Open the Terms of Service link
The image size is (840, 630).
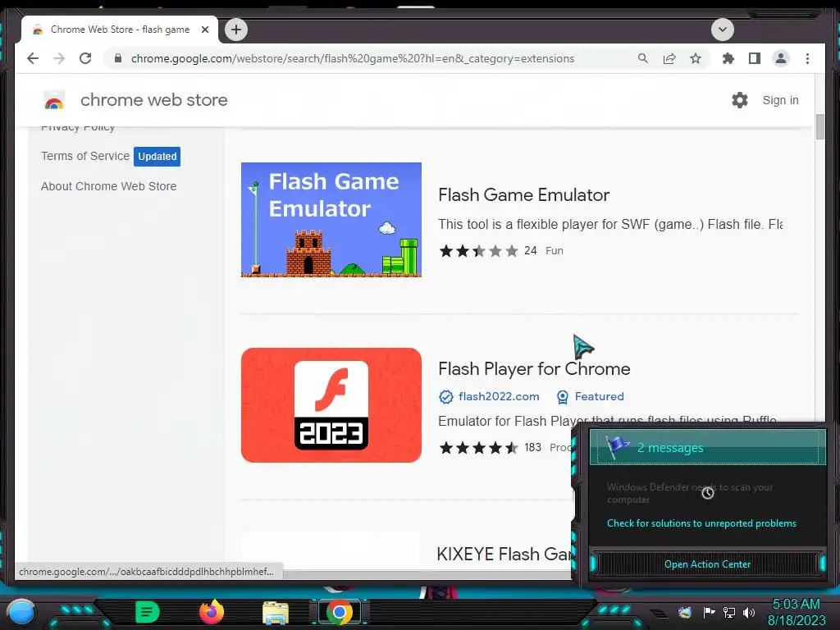(x=85, y=156)
